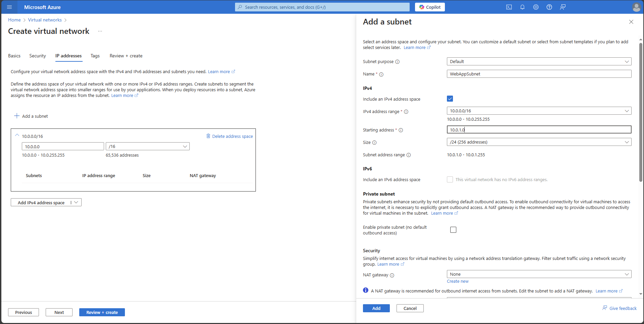Open Learn more link in Private subnet section

click(444, 213)
